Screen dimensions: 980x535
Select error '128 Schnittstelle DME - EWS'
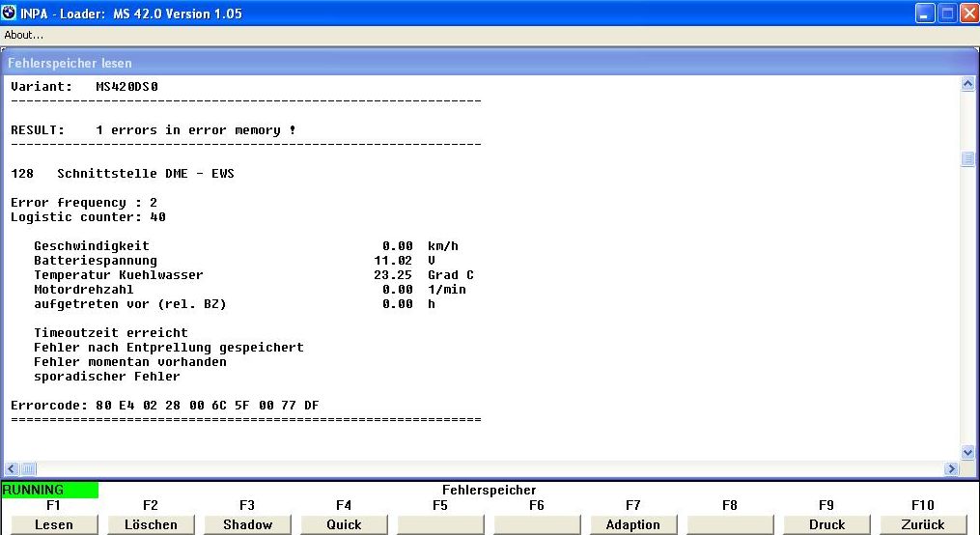tap(123, 174)
